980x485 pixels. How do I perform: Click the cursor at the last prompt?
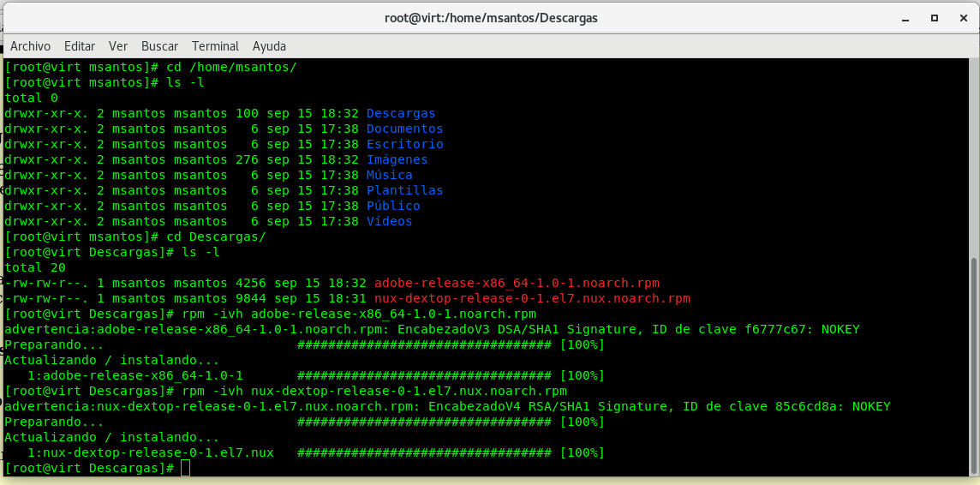pyautogui.click(x=186, y=468)
